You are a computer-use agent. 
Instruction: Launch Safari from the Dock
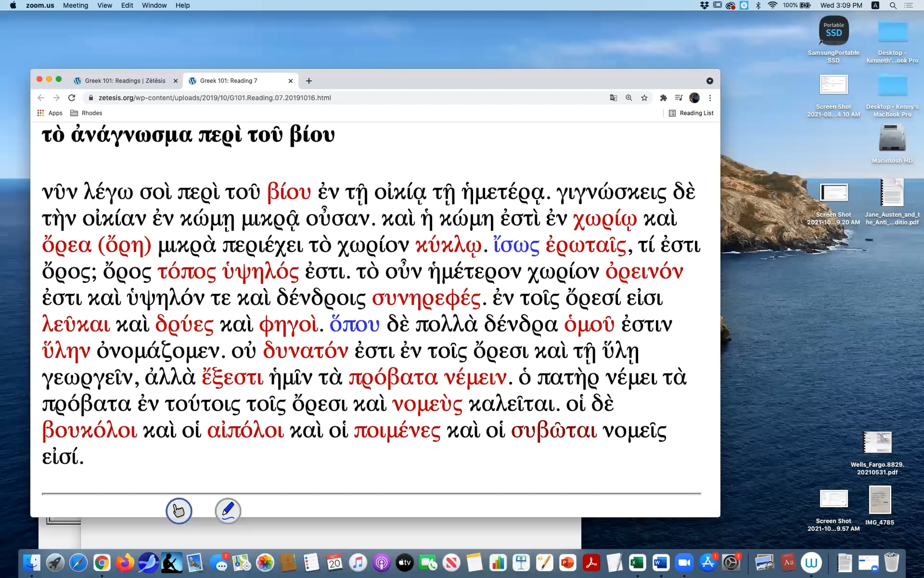pyautogui.click(x=78, y=563)
